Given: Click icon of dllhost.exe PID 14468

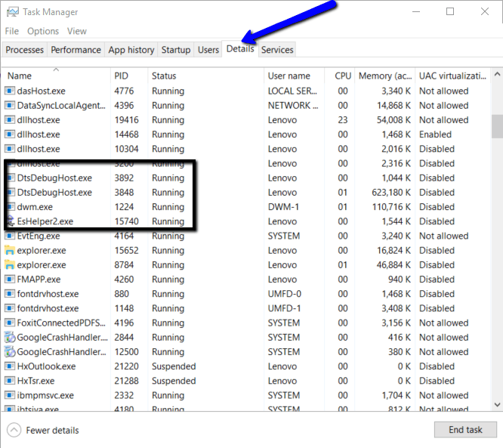Looking at the screenshot, I should [x=10, y=134].
